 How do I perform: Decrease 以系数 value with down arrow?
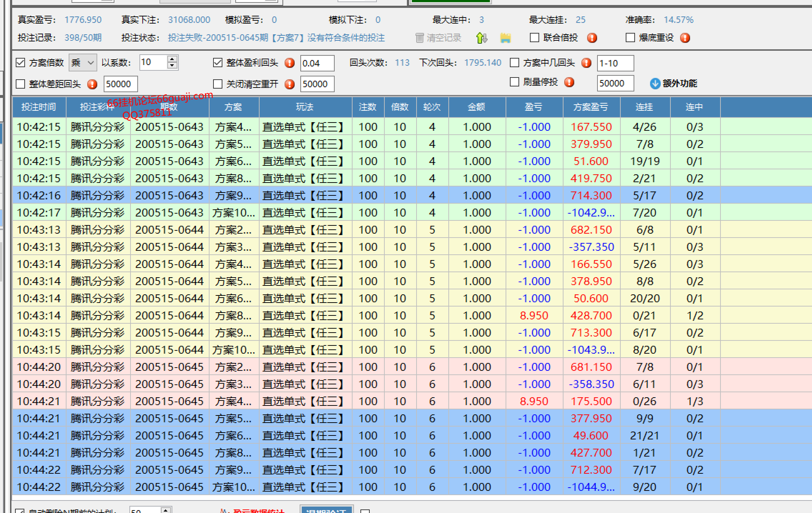pos(172,66)
